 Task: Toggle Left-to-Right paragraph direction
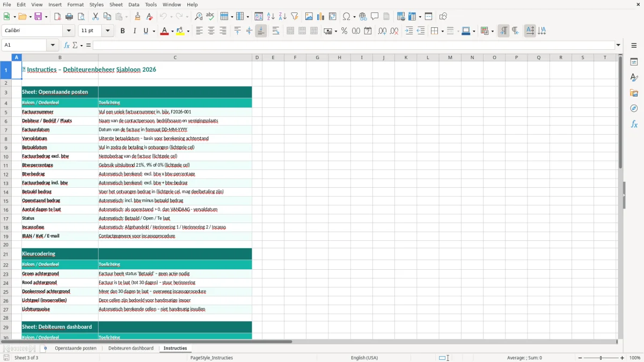click(x=503, y=31)
